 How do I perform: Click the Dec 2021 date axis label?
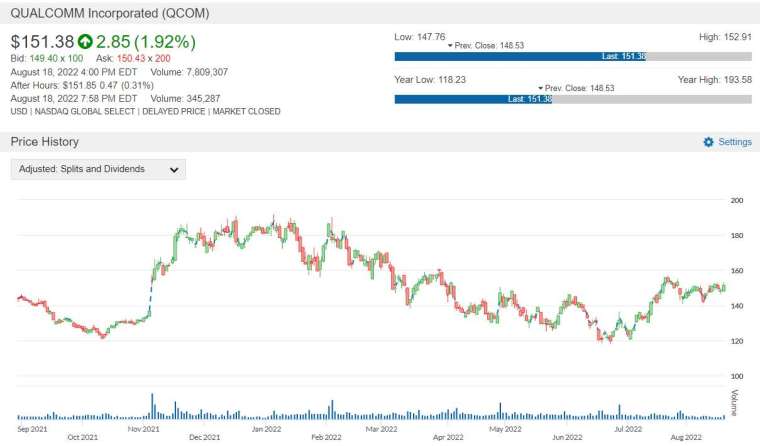tap(205, 437)
